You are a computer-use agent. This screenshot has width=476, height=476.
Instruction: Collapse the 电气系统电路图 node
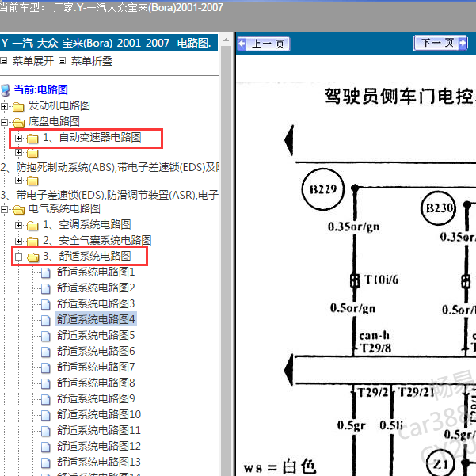4,209
